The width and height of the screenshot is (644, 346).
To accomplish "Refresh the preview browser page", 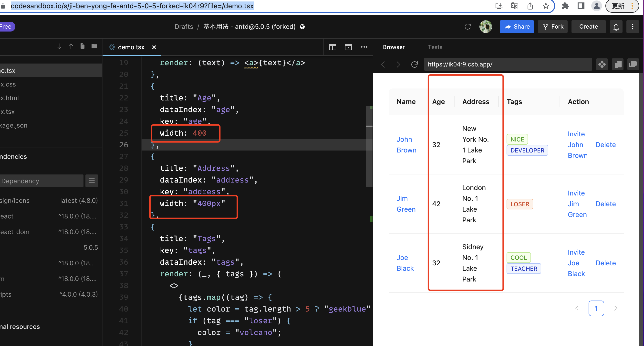I will pyautogui.click(x=415, y=64).
